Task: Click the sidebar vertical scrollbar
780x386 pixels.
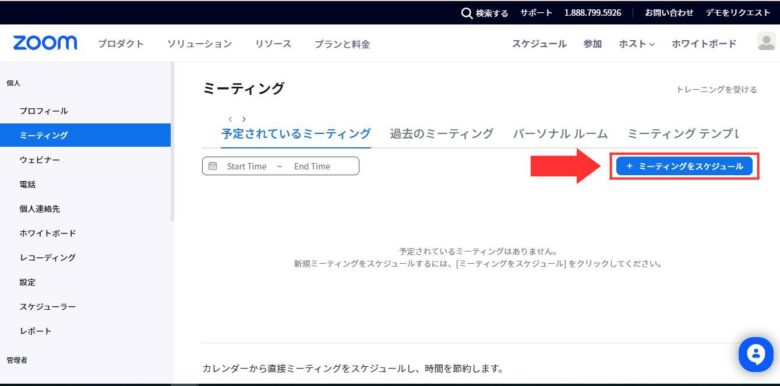Action: pyautogui.click(x=173, y=141)
